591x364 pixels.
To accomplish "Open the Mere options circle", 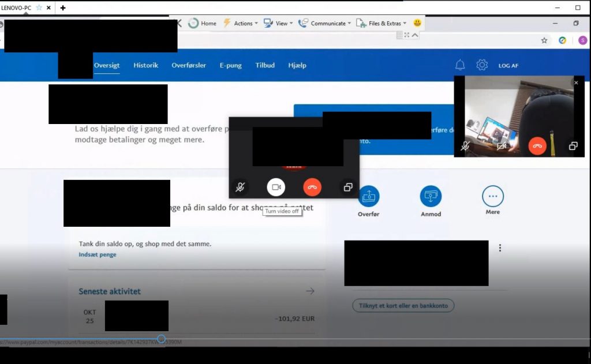I will [493, 196].
